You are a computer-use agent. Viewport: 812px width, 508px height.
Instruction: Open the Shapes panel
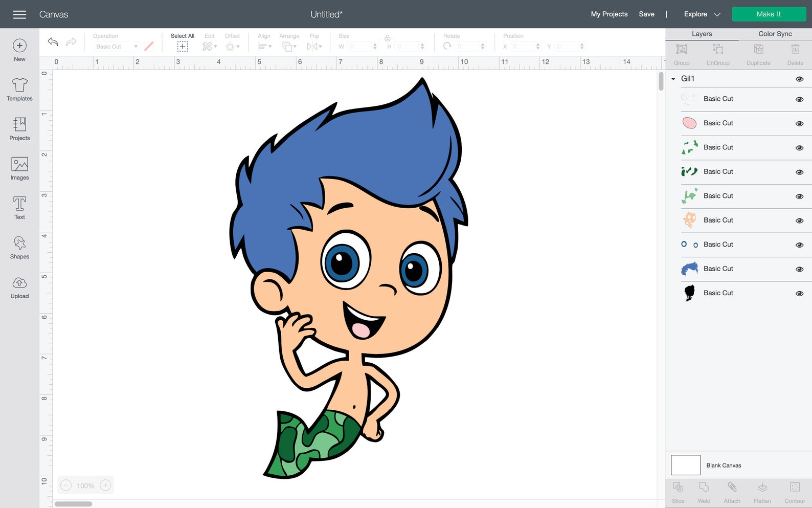[19, 247]
